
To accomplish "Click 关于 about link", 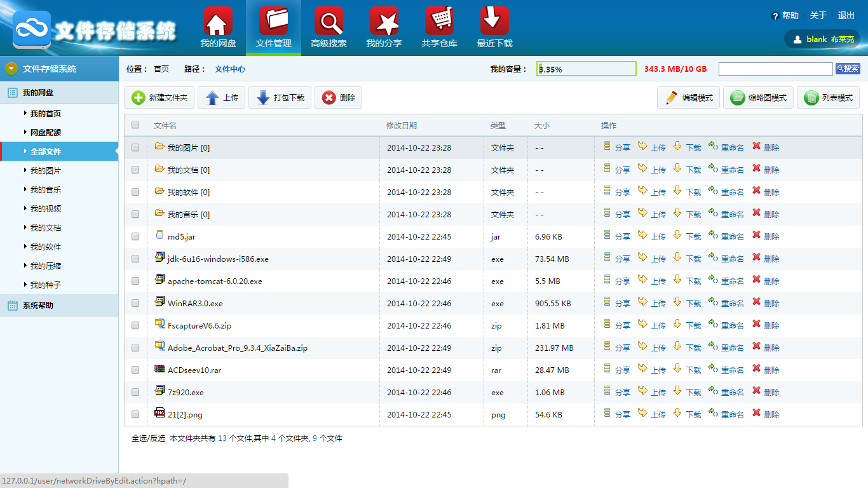I will click(818, 16).
